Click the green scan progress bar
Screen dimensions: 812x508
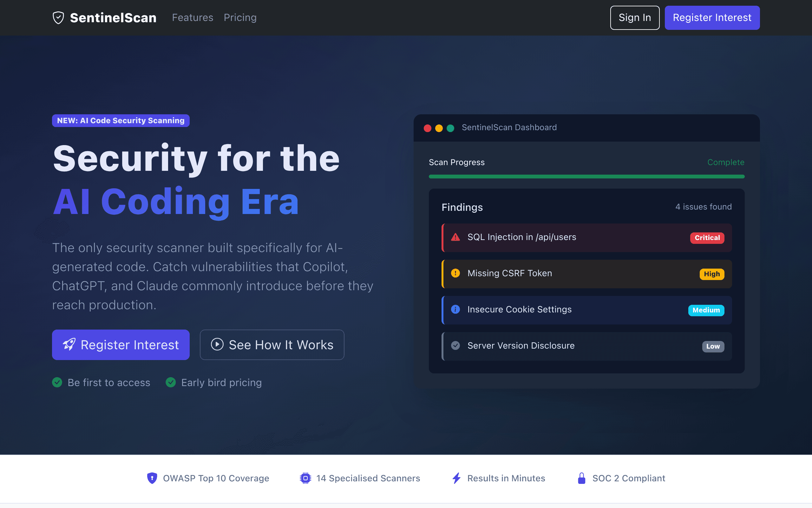(x=586, y=177)
